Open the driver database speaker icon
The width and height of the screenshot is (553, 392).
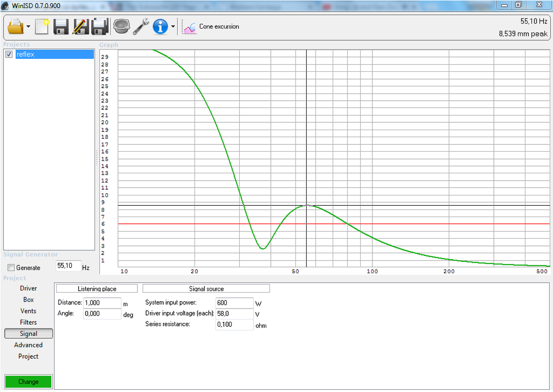point(121,27)
